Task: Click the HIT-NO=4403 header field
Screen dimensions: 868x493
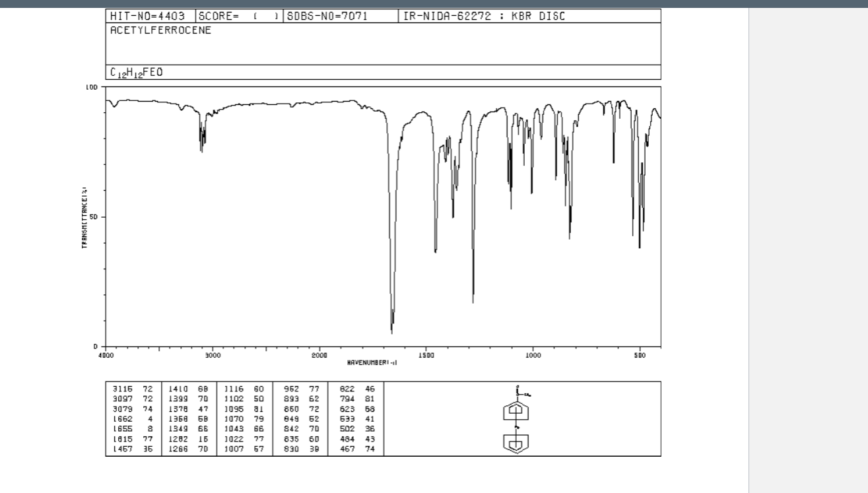Action: (147, 16)
